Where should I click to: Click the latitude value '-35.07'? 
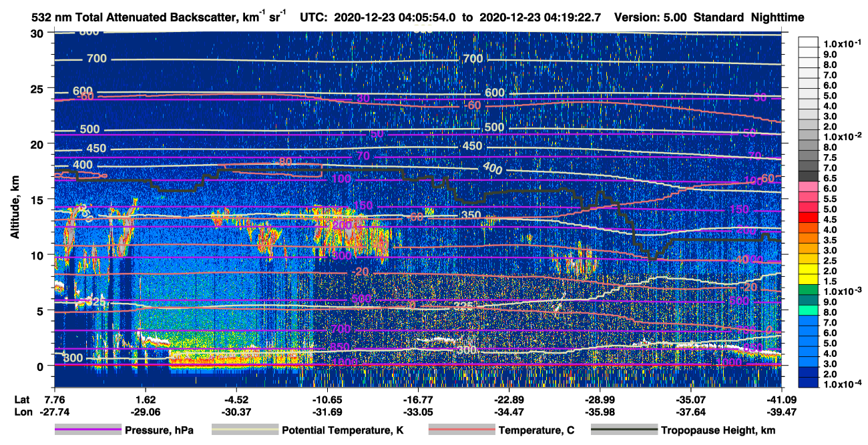click(690, 400)
